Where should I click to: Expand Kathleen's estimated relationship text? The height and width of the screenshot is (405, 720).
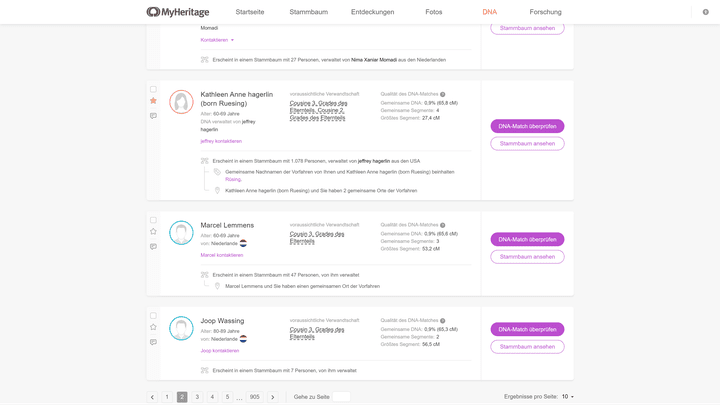[318, 110]
